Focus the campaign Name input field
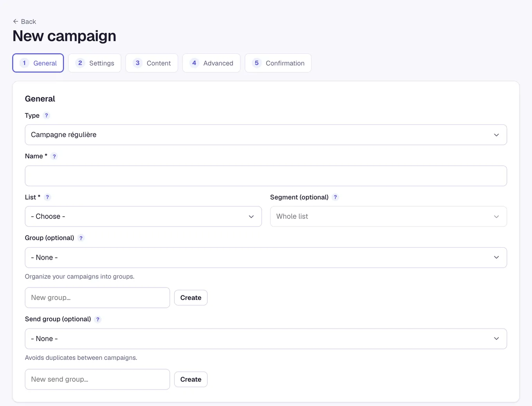This screenshot has width=532, height=406. coord(266,176)
